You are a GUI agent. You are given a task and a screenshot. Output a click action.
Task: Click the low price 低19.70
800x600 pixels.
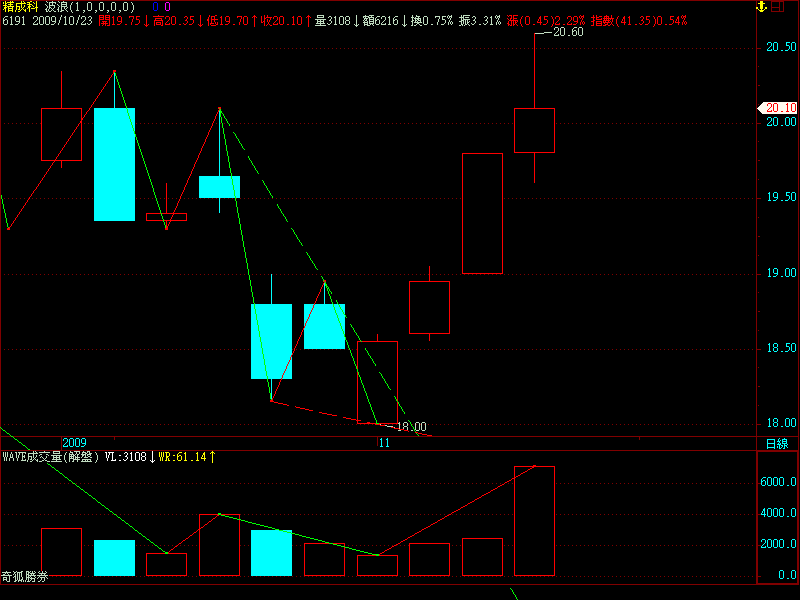[229, 21]
